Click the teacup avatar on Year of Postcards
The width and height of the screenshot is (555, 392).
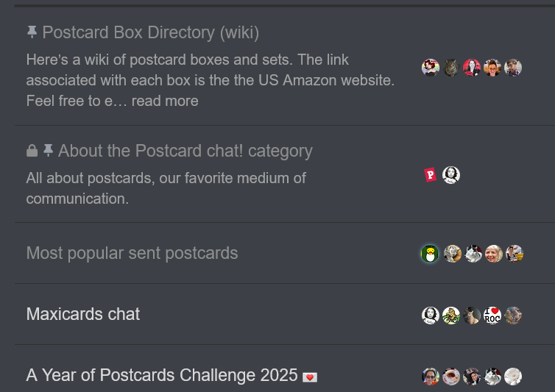[451, 377]
